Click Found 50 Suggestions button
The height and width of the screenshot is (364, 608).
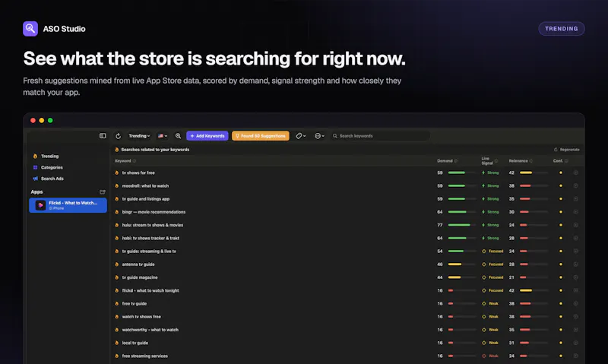[261, 136]
